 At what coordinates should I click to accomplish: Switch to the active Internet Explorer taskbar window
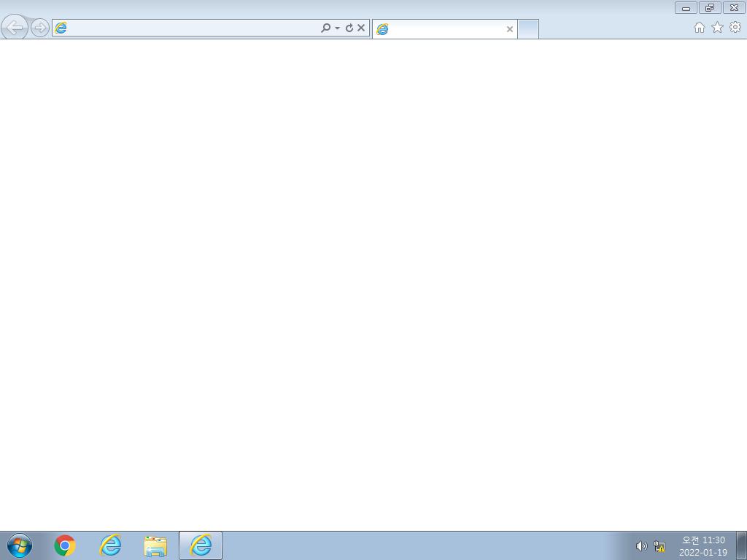tap(201, 545)
